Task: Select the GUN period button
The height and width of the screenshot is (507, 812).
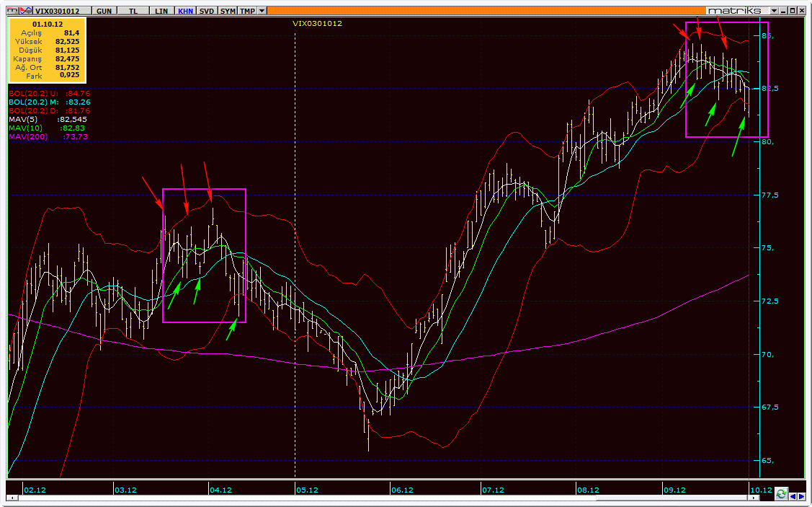Action: click(x=104, y=10)
